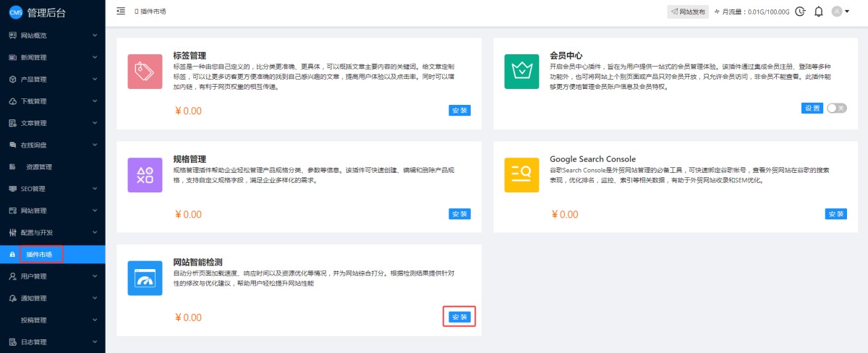Click the traffic pulse icon beside 月流量
The width and height of the screenshot is (868, 353).
(717, 12)
